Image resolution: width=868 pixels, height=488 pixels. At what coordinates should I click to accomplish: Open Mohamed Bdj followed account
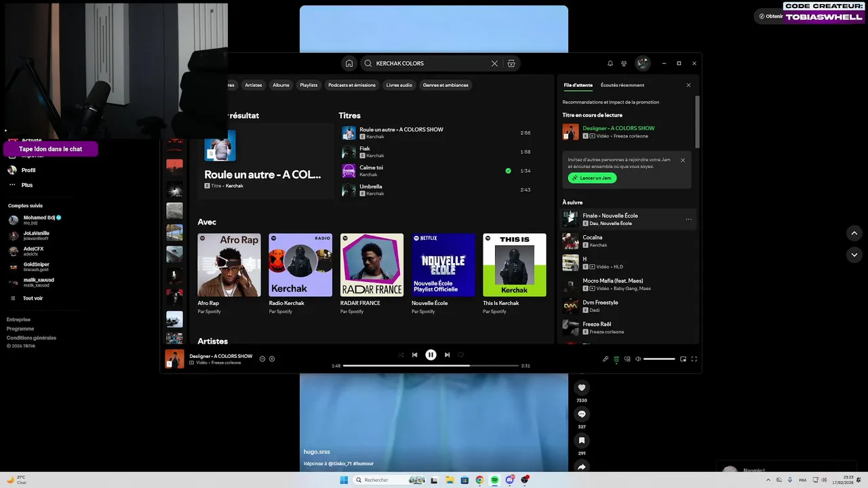35,220
